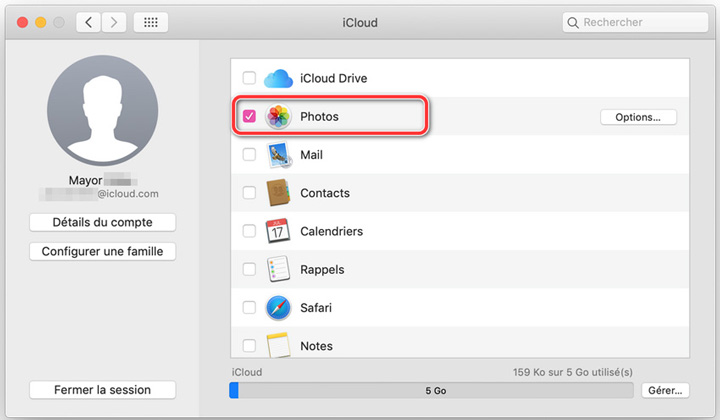Click the iCloud storage usage bar
Screen dimensions: 720x420
(431, 390)
